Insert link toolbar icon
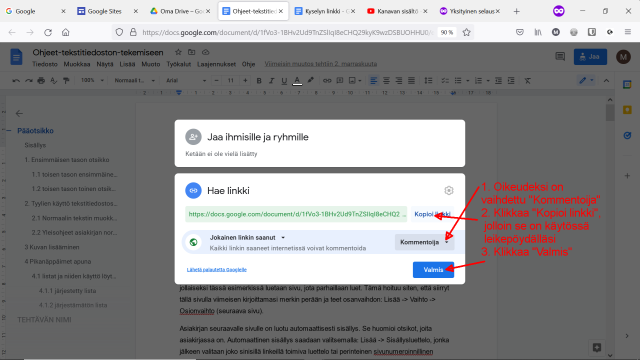Image resolution: width=640 pixels, height=360 pixels. 327,81
